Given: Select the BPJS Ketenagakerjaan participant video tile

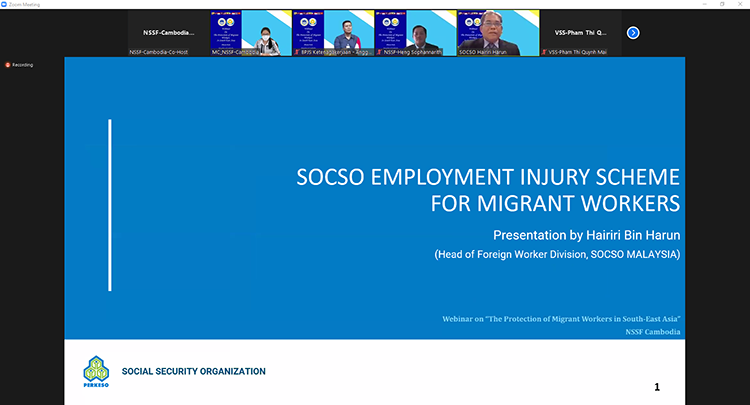Looking at the screenshot, I should (333, 33).
